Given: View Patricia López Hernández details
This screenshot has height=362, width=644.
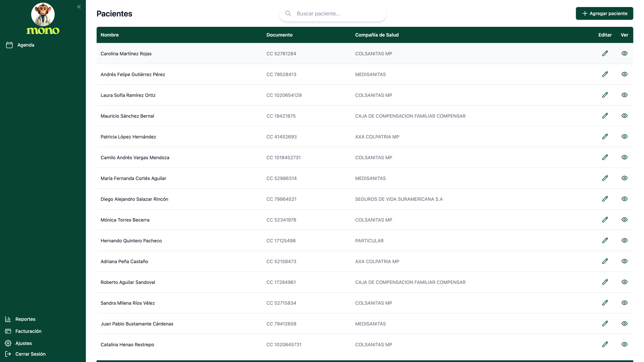Looking at the screenshot, I should [x=624, y=136].
